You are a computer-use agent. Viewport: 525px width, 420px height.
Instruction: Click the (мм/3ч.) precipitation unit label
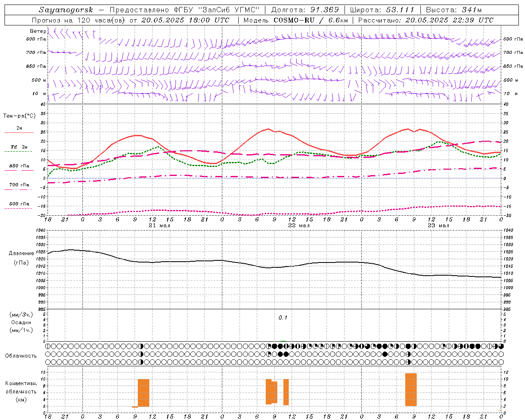[x=21, y=315]
